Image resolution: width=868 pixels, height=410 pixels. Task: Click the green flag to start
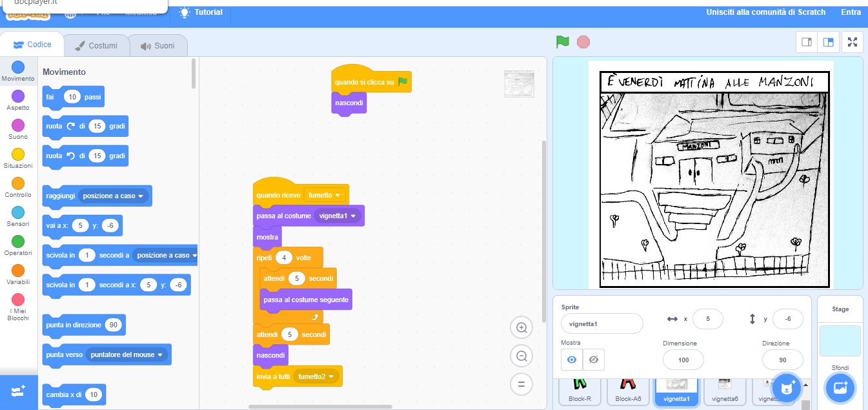coord(561,41)
